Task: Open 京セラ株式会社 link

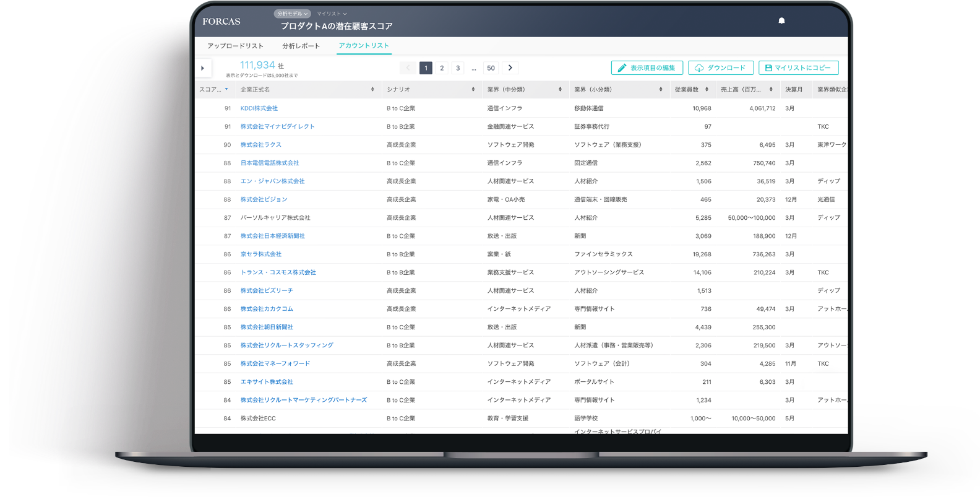Action: coord(260,254)
